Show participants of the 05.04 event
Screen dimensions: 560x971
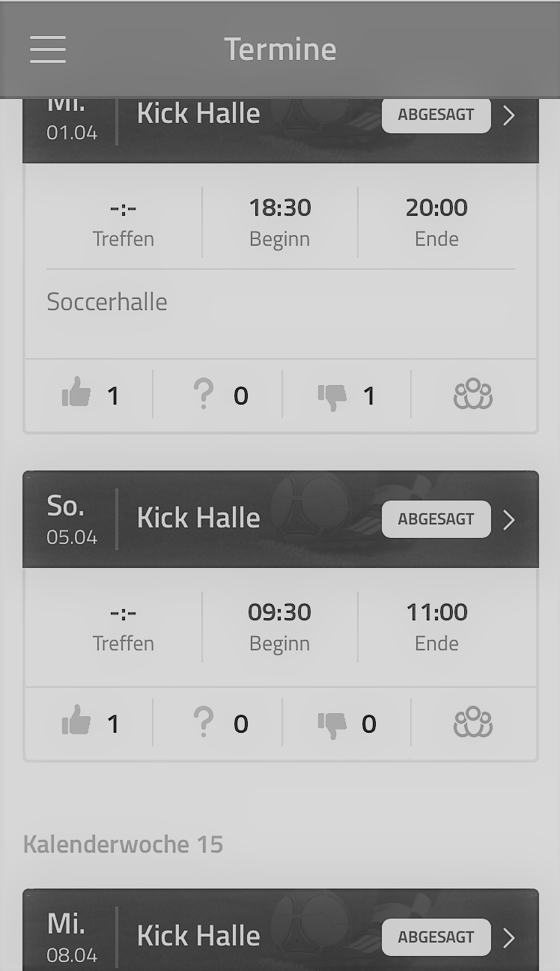point(473,723)
